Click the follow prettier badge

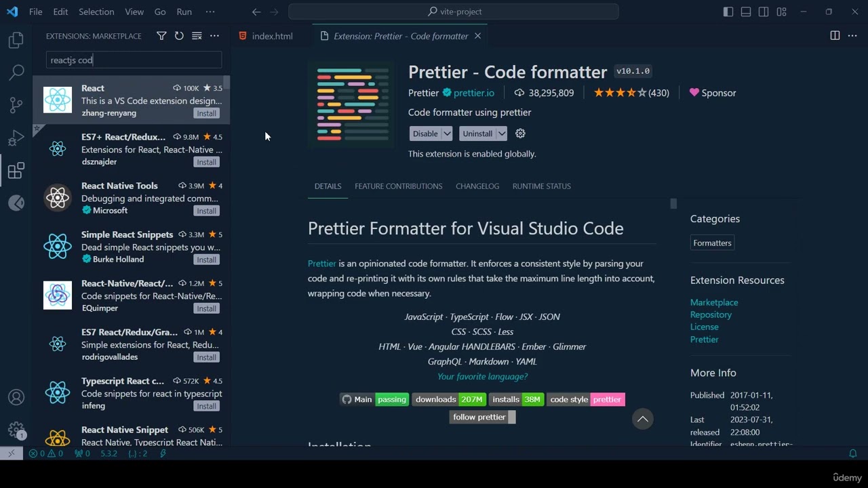point(482,417)
